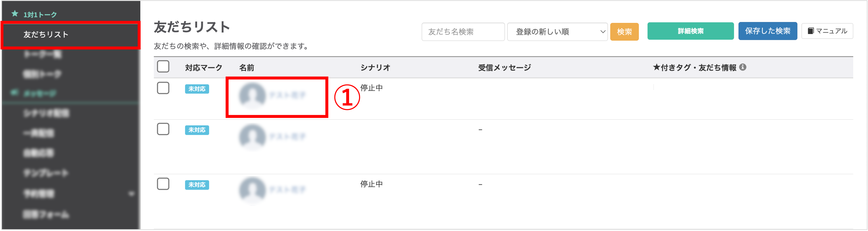Click the star icon beside 1対1トーク

pyautogui.click(x=15, y=13)
